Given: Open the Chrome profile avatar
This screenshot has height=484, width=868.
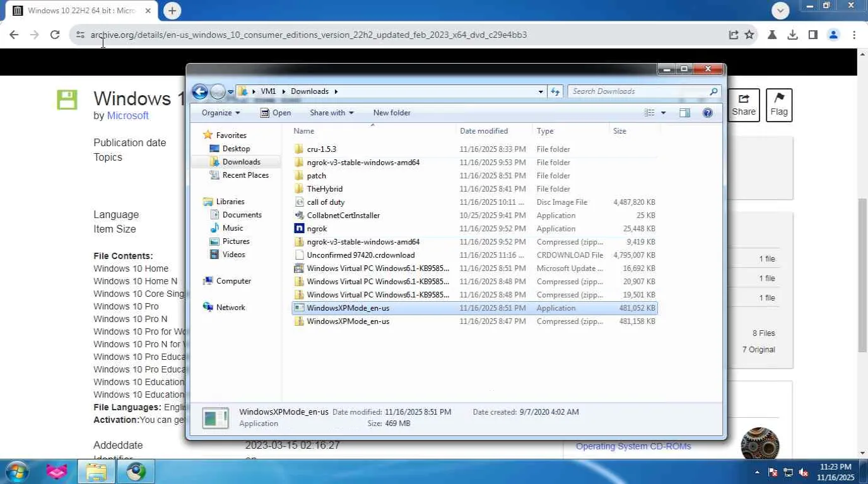Looking at the screenshot, I should (833, 35).
